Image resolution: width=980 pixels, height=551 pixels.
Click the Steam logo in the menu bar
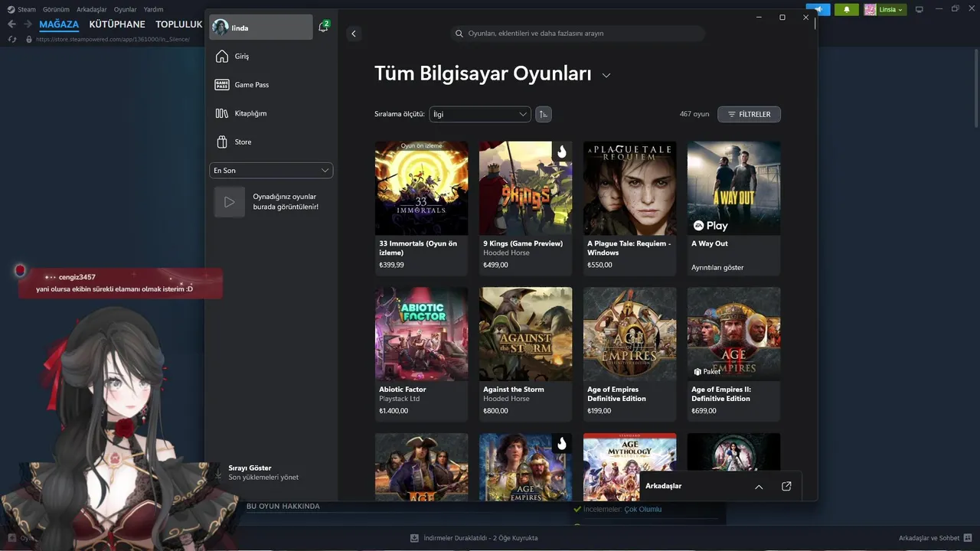point(11,9)
